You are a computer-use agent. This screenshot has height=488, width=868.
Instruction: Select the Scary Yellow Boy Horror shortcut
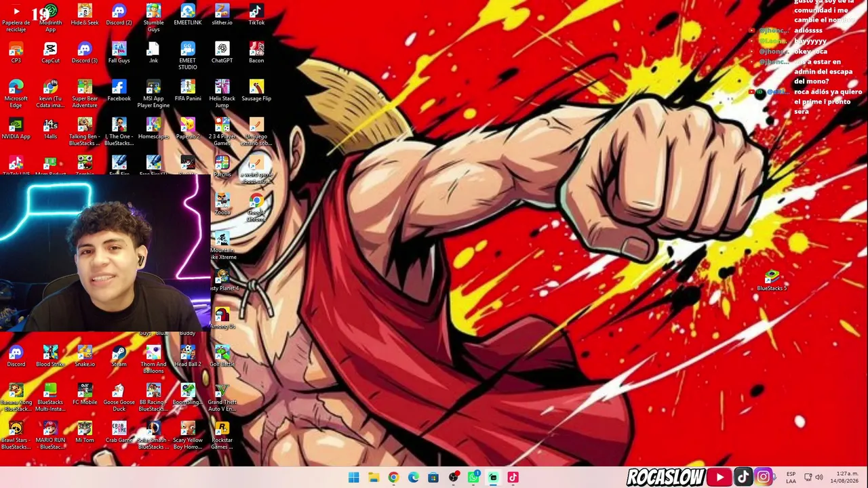[188, 435]
